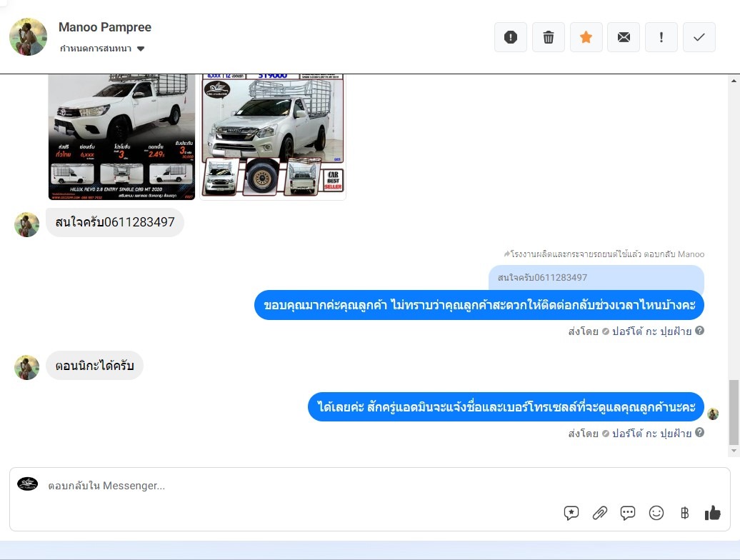Click small seen avatar beside last message

pyautogui.click(x=713, y=414)
